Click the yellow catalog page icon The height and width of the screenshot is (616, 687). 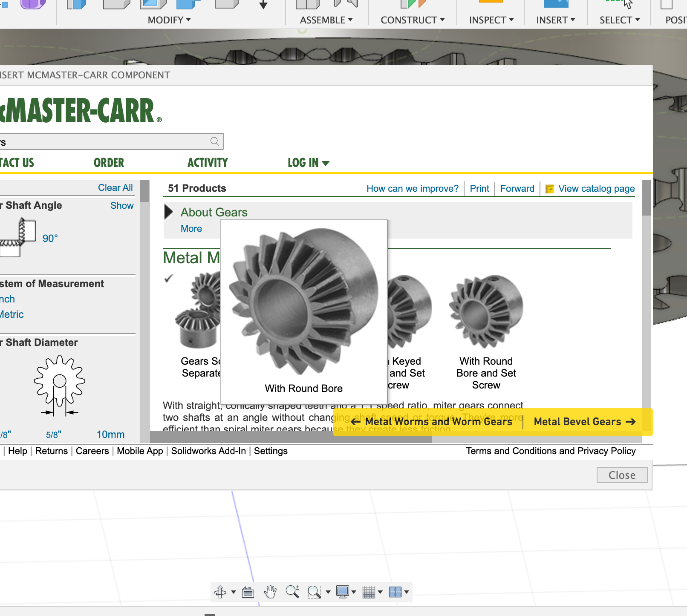[550, 189]
